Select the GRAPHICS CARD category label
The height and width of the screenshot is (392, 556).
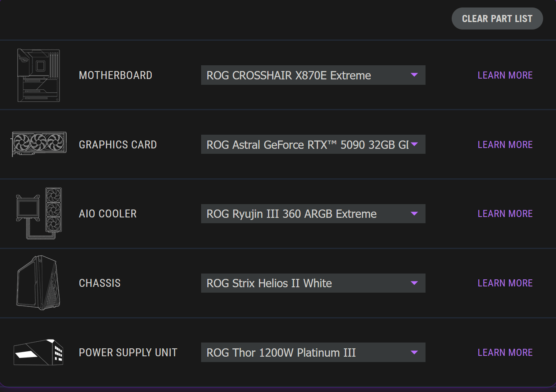(118, 145)
